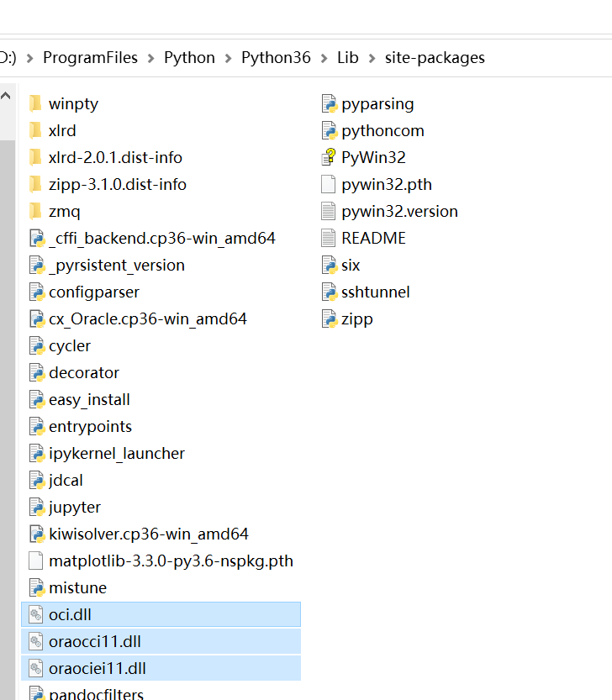Click the xlrd-2.0.1.dist-info folder icon
The width and height of the screenshot is (612, 700).
pos(36,157)
